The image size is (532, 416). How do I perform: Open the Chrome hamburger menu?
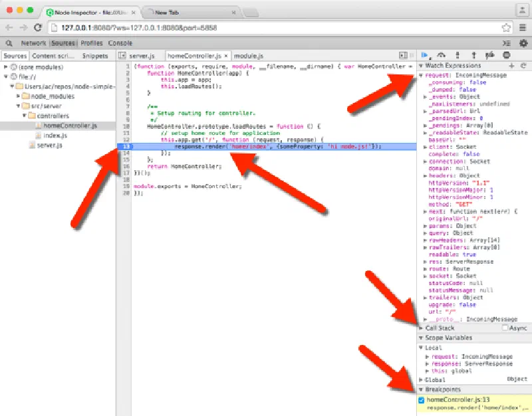[523, 28]
